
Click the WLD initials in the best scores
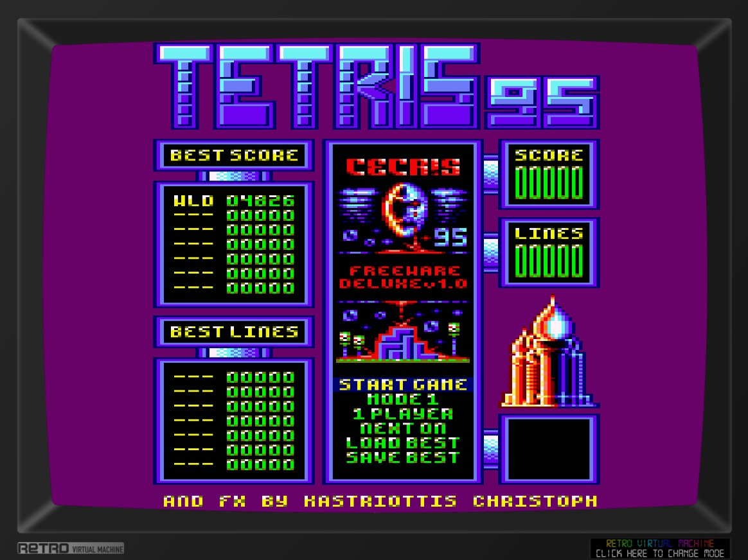pyautogui.click(x=193, y=200)
